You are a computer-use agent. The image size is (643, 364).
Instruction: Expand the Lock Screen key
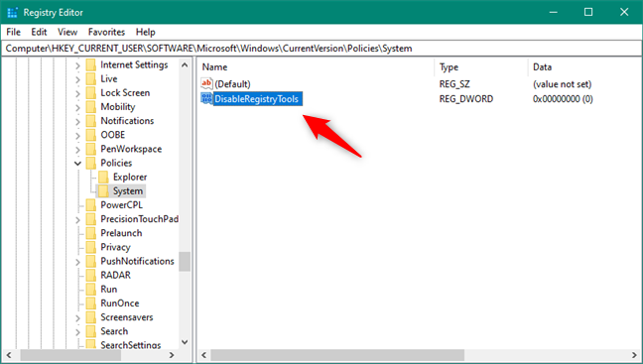tap(78, 93)
